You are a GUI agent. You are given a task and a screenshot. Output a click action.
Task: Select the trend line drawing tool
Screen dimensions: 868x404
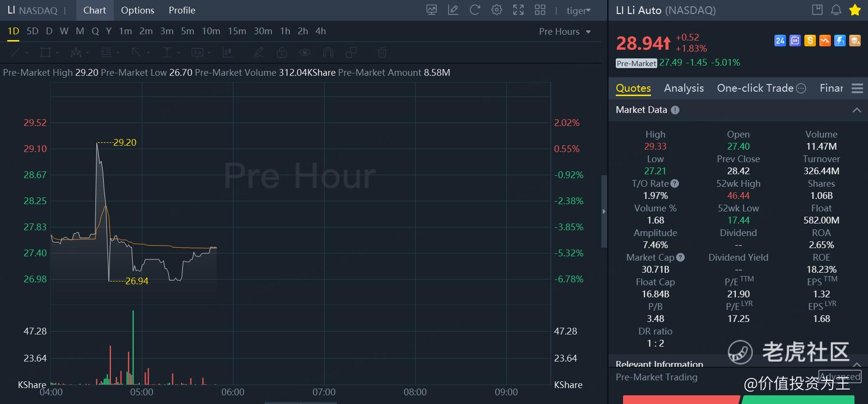pos(15,53)
